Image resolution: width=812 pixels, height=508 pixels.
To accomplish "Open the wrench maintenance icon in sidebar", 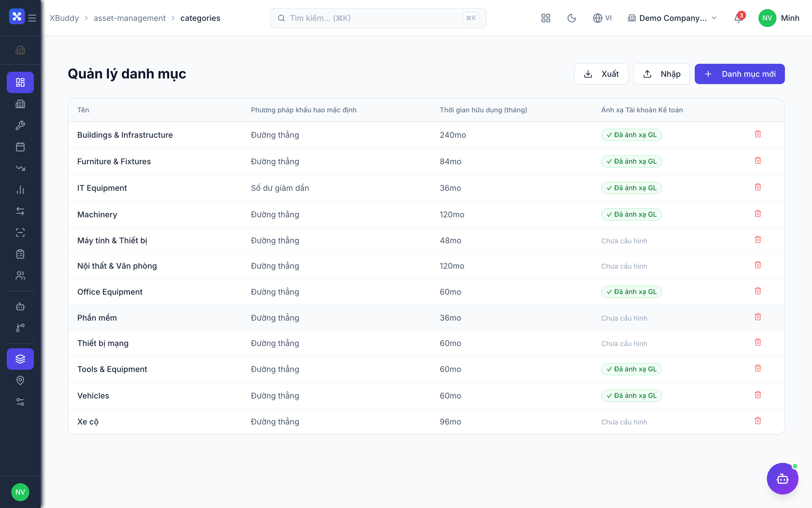I will pos(20,125).
